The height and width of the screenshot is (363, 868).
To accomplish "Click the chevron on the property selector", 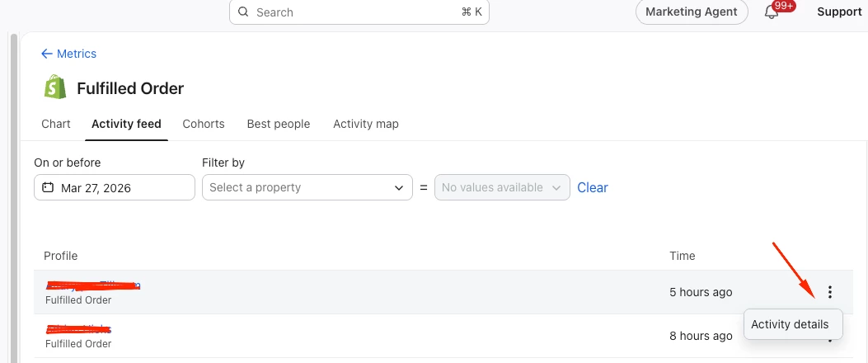I will pos(399,188).
